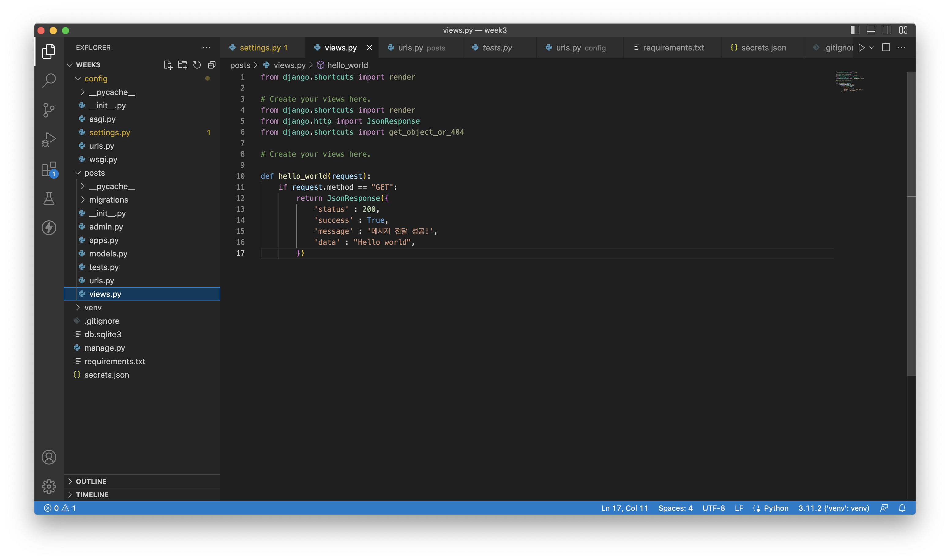
Task: Click the UTF-8 encoding selector
Action: (713, 508)
